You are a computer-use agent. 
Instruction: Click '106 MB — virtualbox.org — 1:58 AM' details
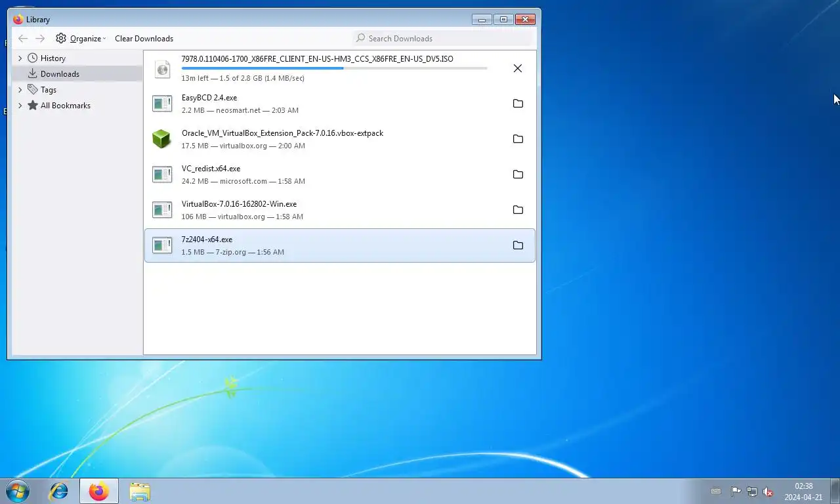pyautogui.click(x=242, y=217)
